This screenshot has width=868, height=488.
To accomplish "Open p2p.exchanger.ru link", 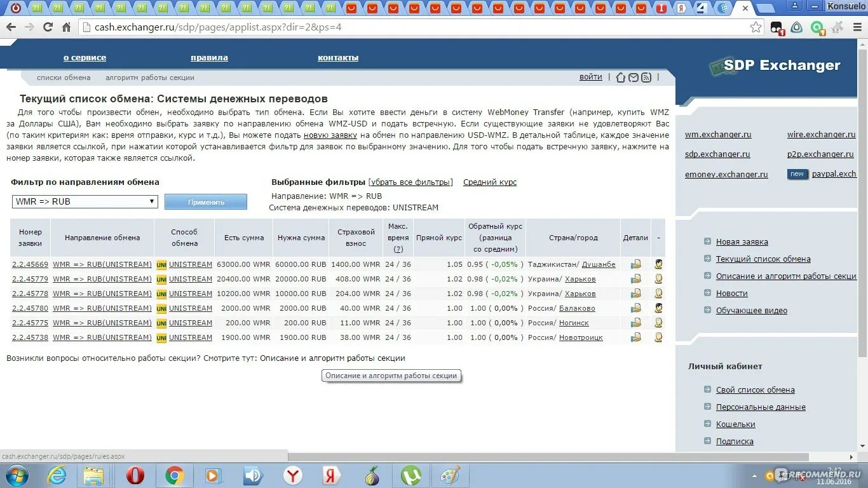I will pyautogui.click(x=820, y=154).
